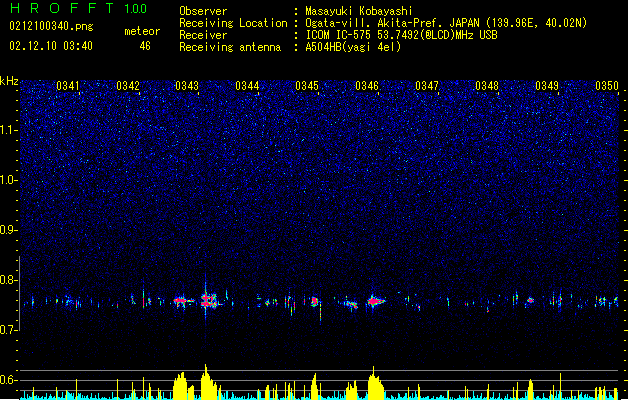Click the yellow intensity peak below 0346

pyautogui.click(x=375, y=383)
